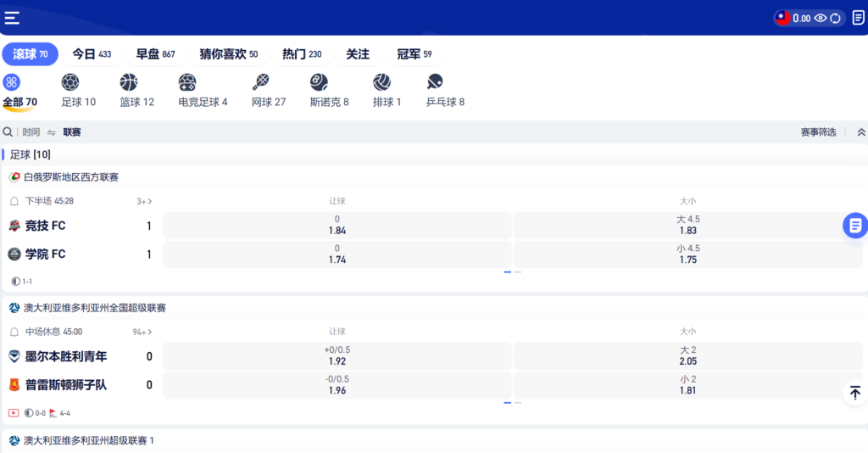Open team 竞技 FC
This screenshot has height=453, width=868.
click(x=46, y=226)
